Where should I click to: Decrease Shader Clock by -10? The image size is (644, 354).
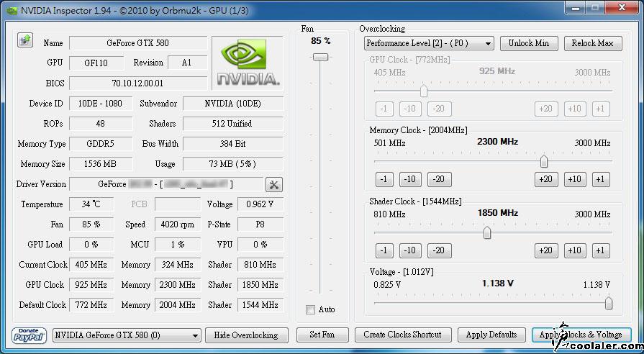[410, 250]
